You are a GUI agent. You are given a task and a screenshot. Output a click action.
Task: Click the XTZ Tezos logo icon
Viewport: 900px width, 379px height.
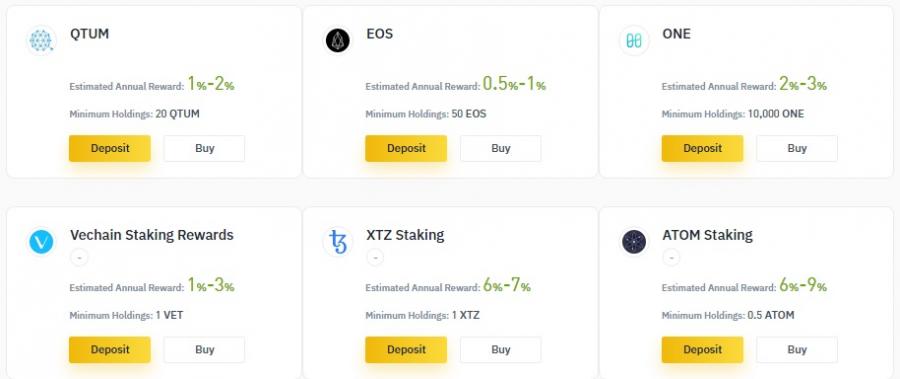(338, 242)
